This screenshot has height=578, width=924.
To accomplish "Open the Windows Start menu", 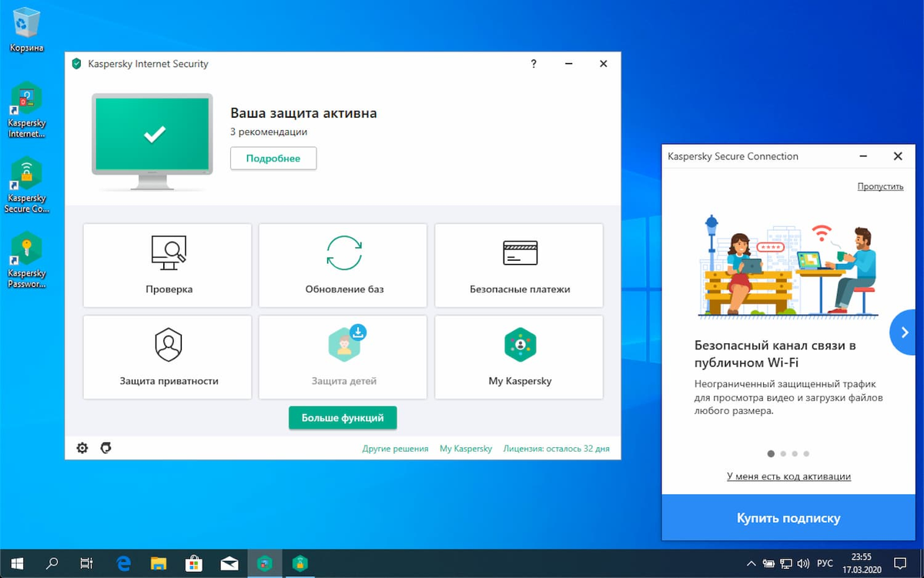I will click(17, 563).
